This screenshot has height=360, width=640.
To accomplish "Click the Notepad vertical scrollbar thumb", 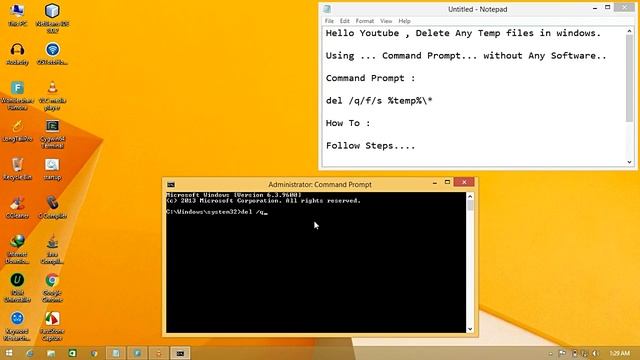I will [629, 78].
